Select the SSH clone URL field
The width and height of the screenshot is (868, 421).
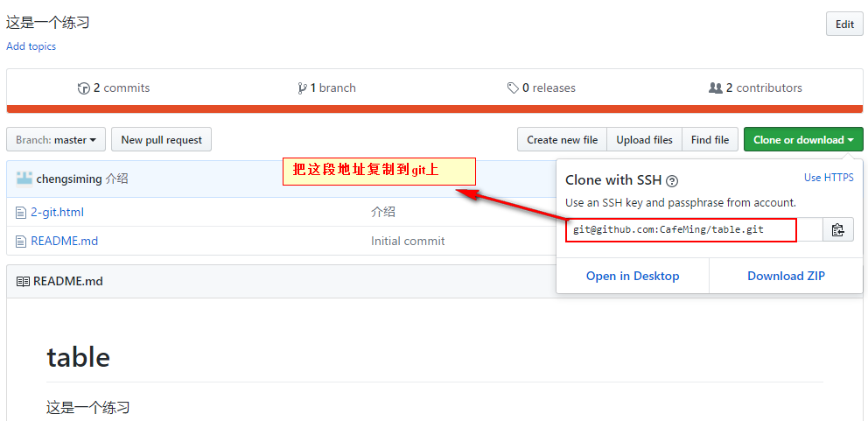pos(694,229)
